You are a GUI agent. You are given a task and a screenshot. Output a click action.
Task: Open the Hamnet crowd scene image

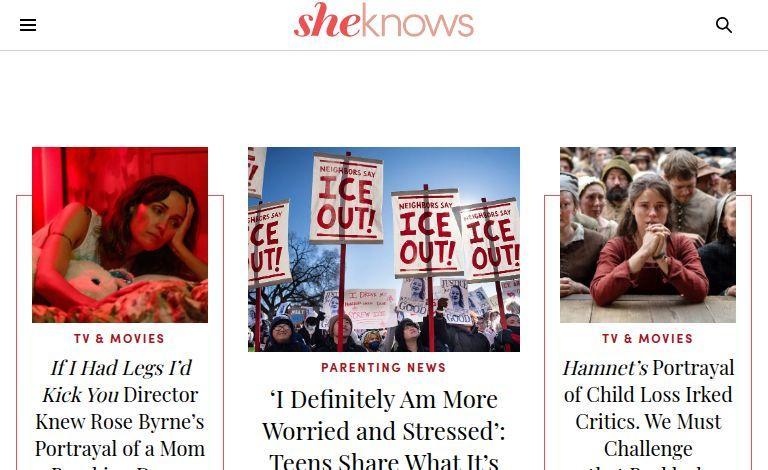(x=648, y=235)
